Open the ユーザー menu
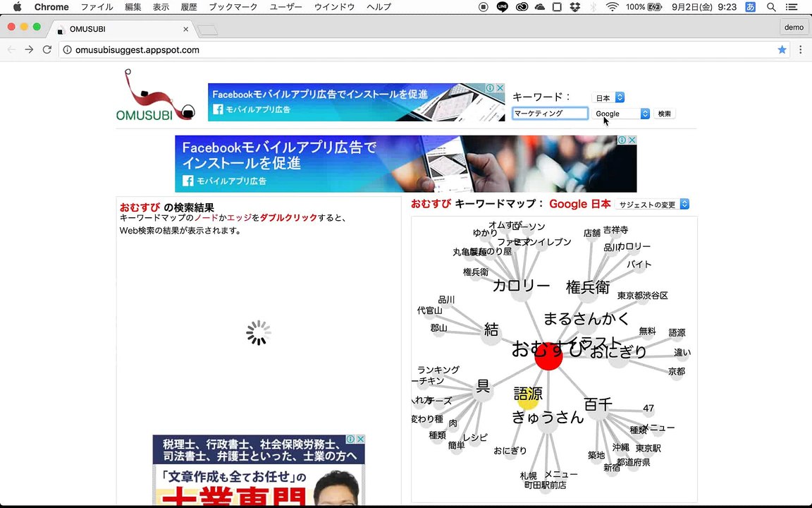The image size is (812, 508). click(x=285, y=7)
